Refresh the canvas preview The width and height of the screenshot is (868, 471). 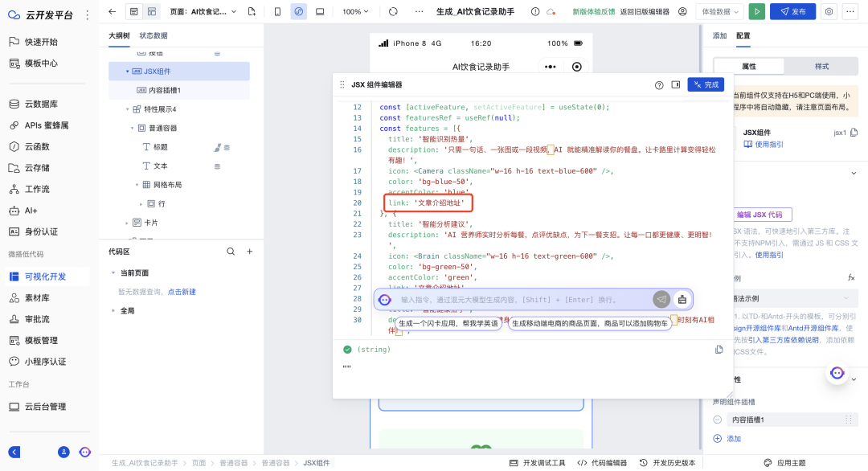click(392, 11)
